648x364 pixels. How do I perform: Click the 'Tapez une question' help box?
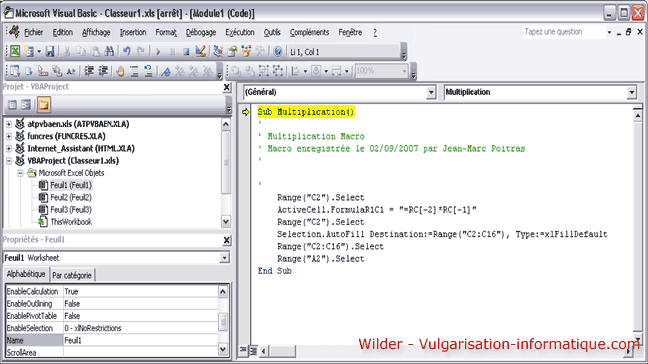(564, 32)
